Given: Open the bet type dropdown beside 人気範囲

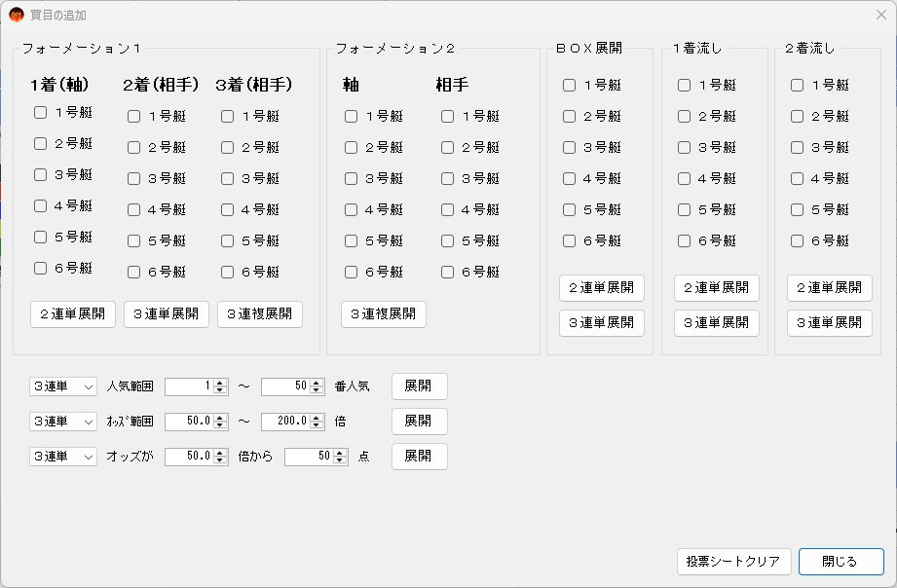Looking at the screenshot, I should [63, 386].
